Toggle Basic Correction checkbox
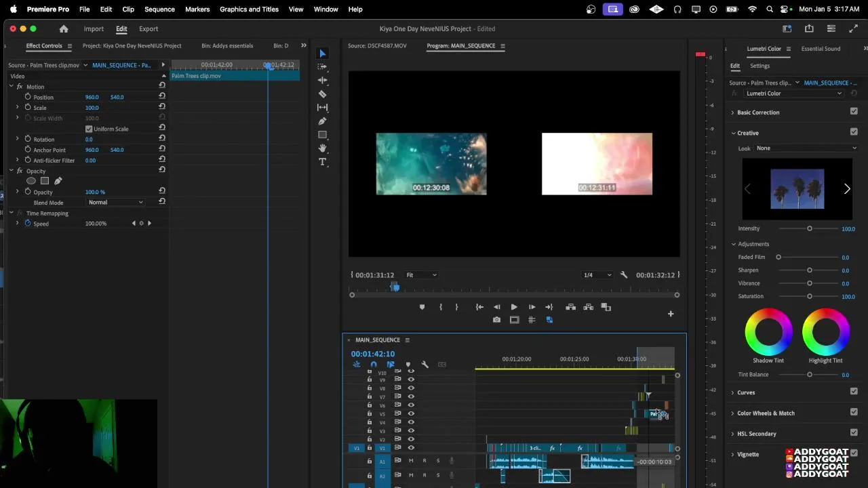 click(x=854, y=112)
